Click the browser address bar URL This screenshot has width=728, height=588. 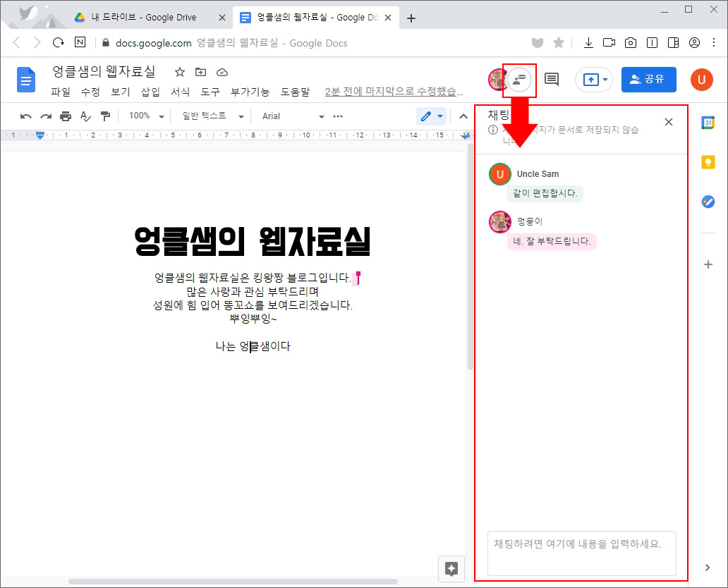point(231,43)
